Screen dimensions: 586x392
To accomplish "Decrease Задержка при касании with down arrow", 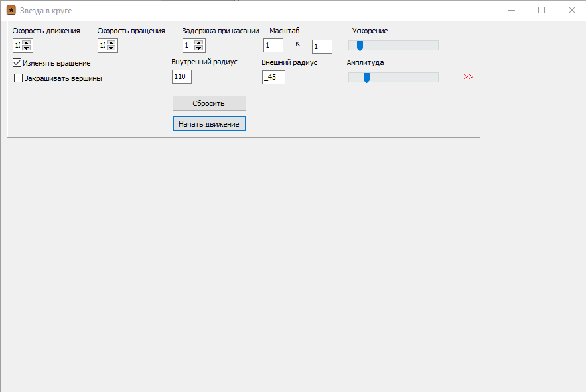I will point(199,48).
